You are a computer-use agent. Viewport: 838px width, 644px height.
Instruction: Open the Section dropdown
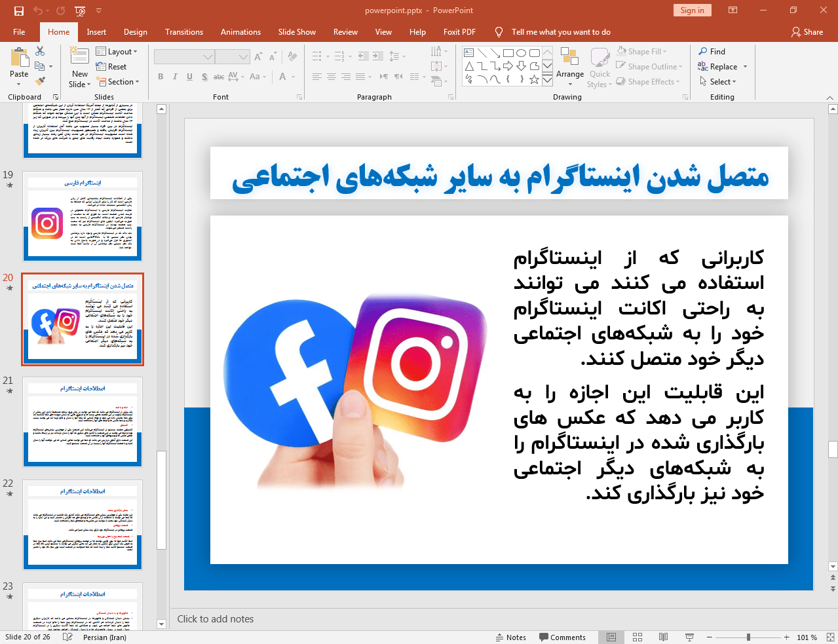(118, 82)
